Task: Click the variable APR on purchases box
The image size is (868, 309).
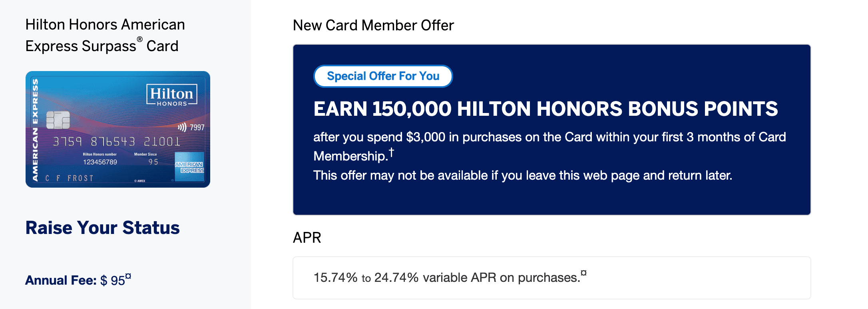Action: [x=552, y=278]
